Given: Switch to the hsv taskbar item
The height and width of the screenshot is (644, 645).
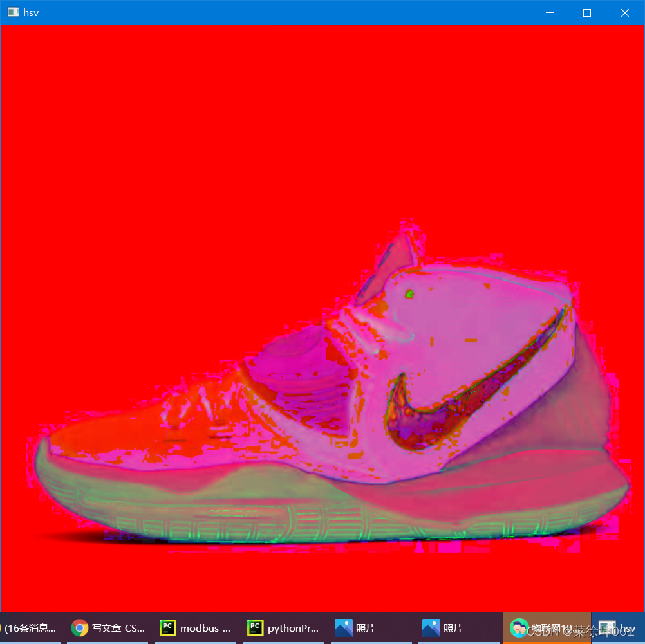Looking at the screenshot, I should coord(618,628).
